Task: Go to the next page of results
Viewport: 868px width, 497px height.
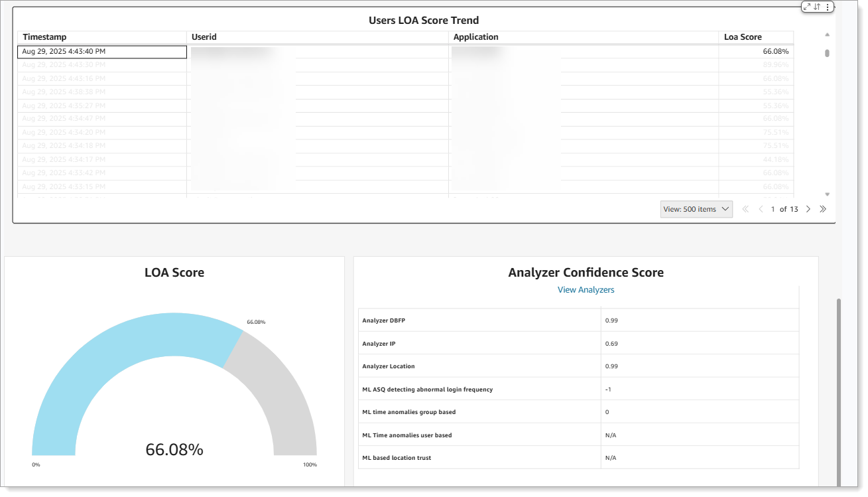Action: click(x=808, y=208)
